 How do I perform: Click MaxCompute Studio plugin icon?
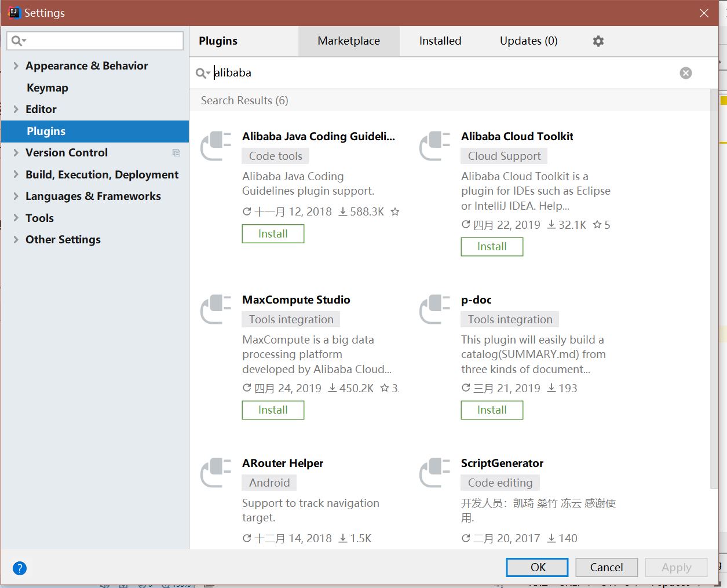[x=216, y=309]
